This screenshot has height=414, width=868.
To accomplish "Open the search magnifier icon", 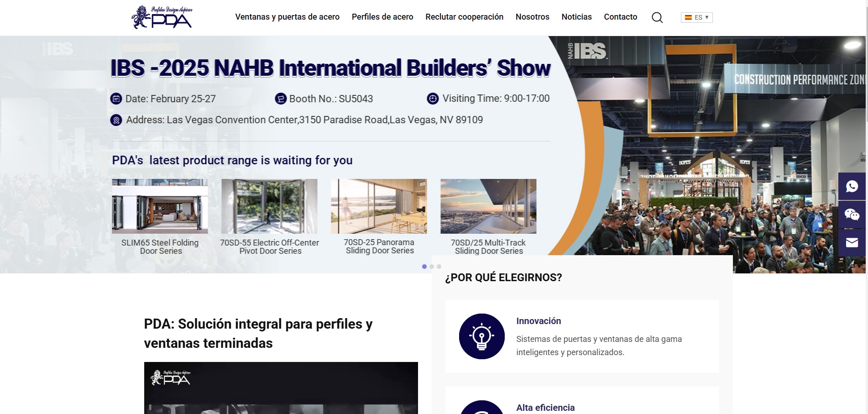I will (657, 17).
